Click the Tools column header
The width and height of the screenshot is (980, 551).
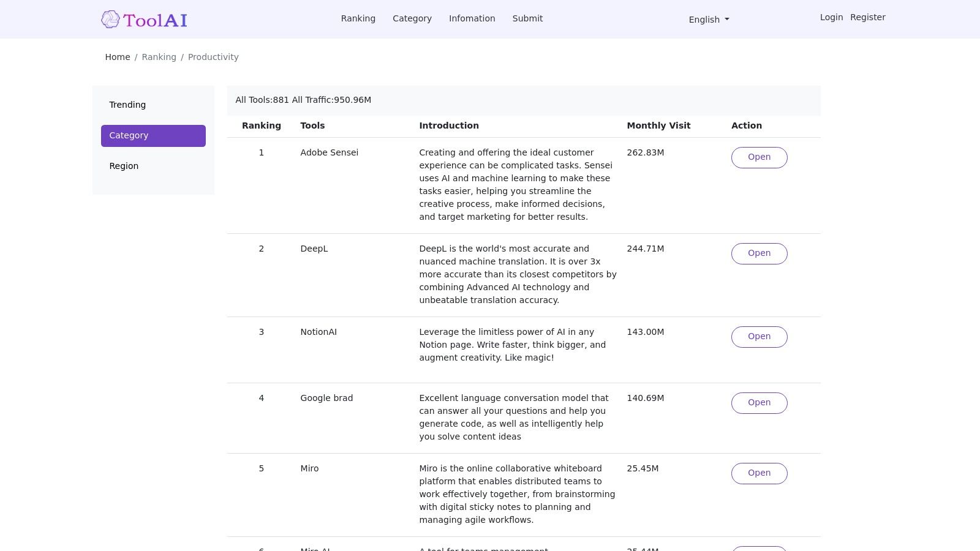312,126
